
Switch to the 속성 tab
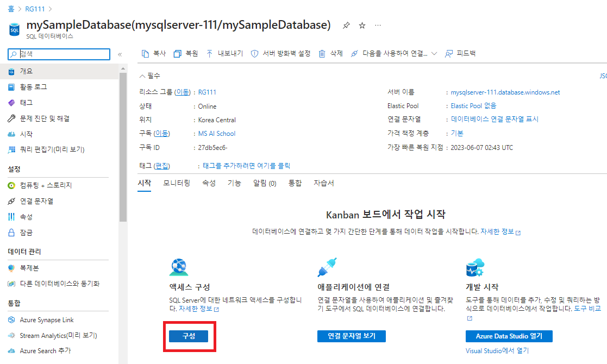(209, 183)
